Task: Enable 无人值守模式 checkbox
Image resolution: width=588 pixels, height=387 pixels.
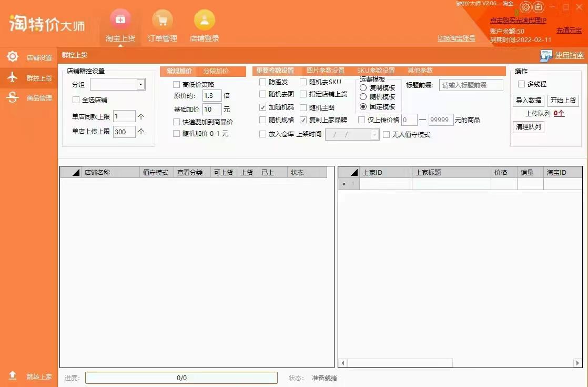Action: (386, 134)
